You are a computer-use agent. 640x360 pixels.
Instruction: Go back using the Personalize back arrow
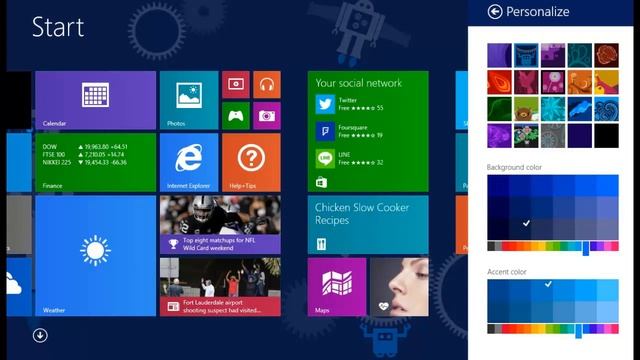[495, 12]
